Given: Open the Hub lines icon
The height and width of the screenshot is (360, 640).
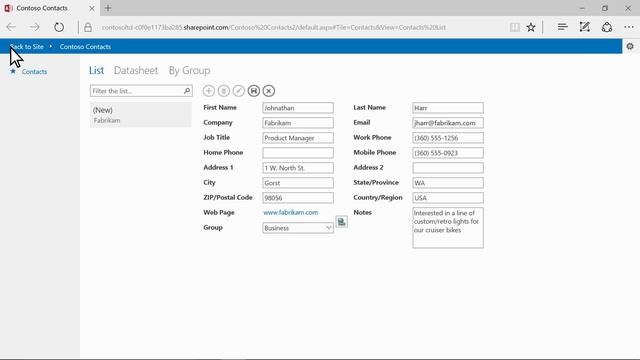Looking at the screenshot, I should coord(562,27).
